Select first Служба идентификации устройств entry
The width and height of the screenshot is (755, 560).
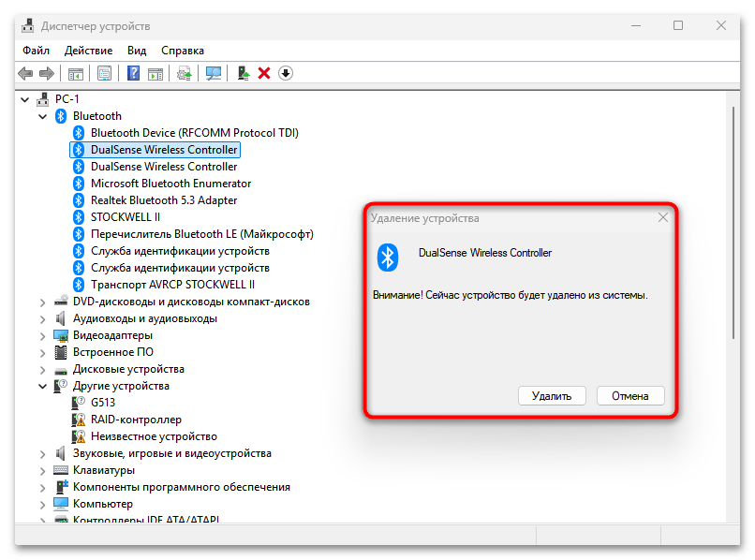[180, 251]
